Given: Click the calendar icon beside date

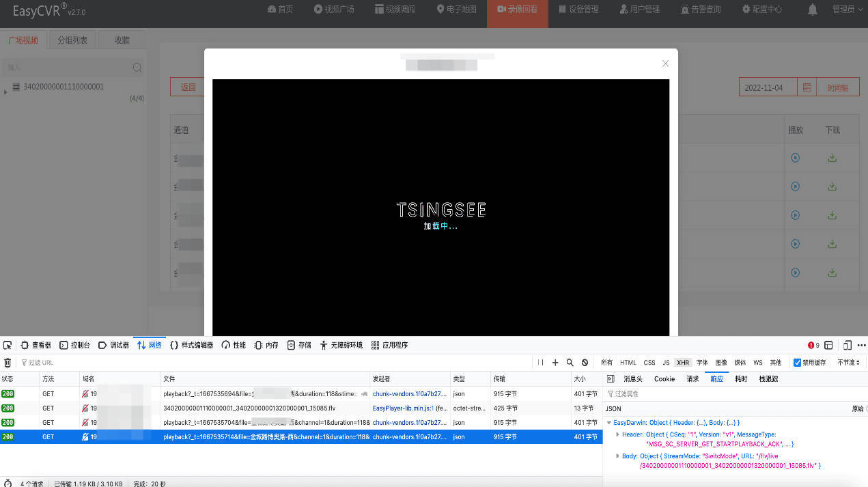Looking at the screenshot, I should pos(807,87).
